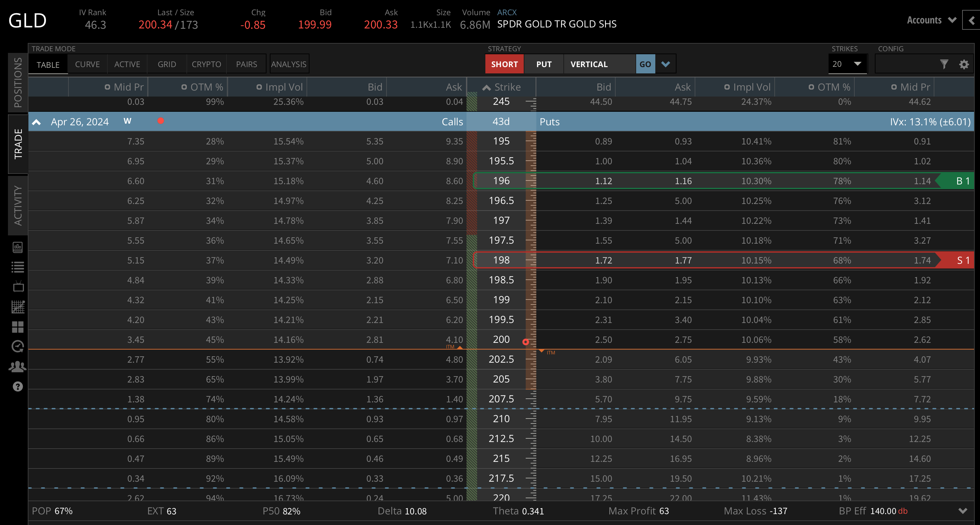Open the market journal panel icon

18,247
